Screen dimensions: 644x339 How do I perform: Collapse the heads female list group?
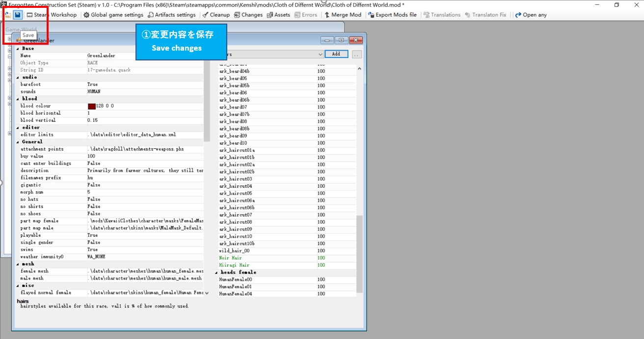pos(217,272)
